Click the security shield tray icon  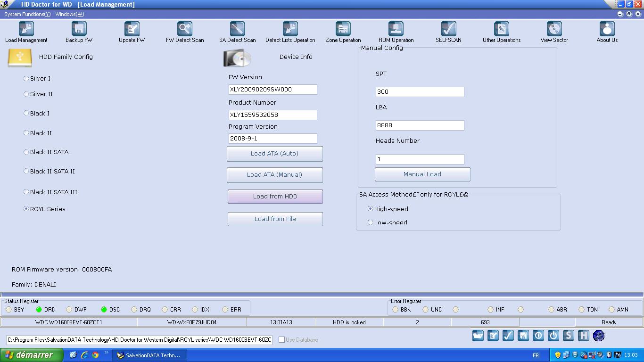(x=558, y=355)
